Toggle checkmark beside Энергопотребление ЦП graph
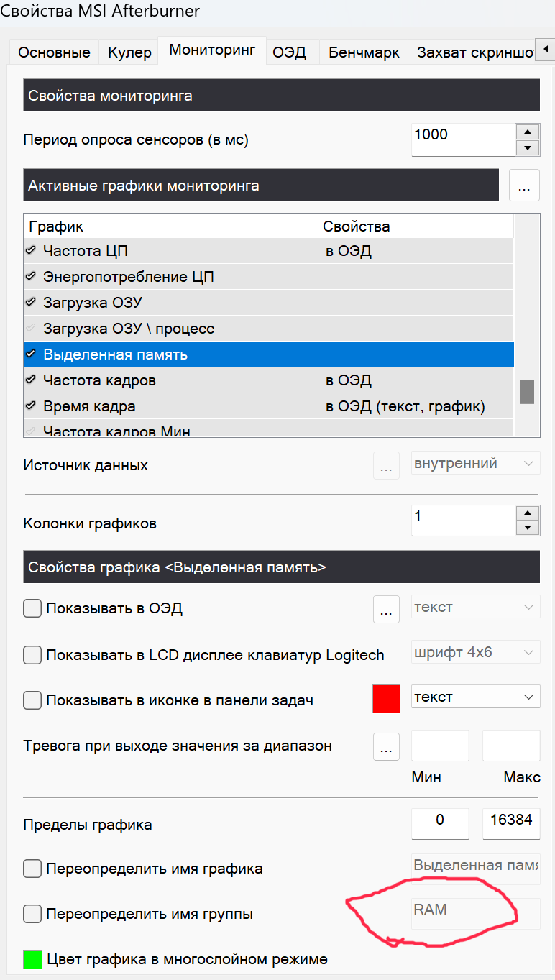This screenshot has width=555, height=980. 30,277
